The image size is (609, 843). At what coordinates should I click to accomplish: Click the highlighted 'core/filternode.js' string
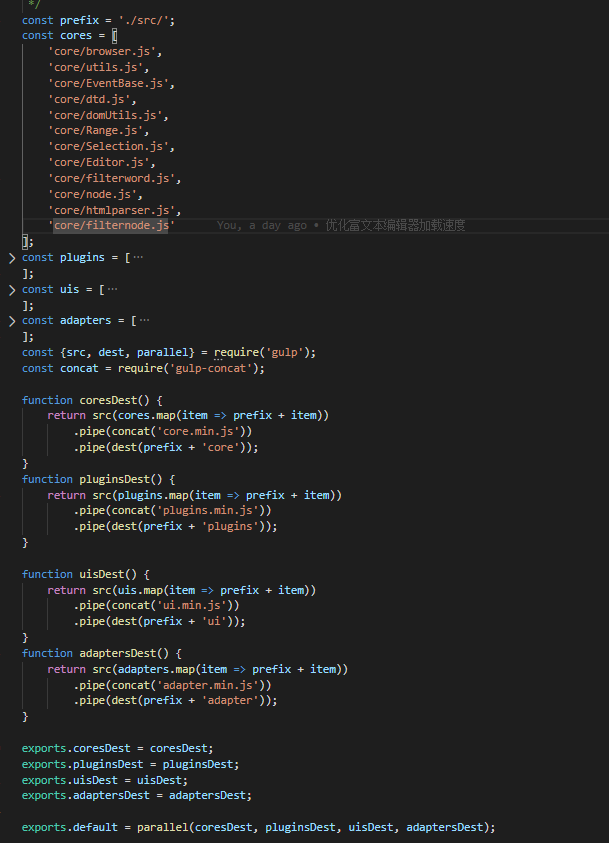click(x=112, y=225)
